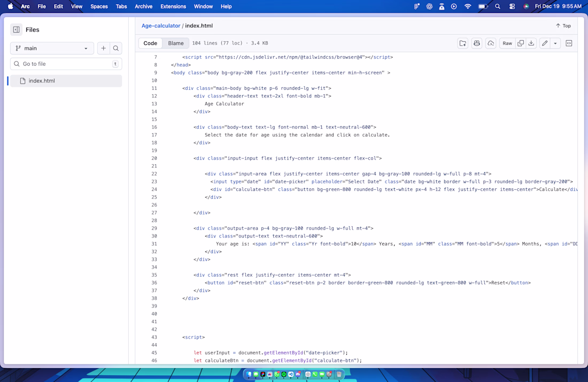Open the Arc application menu
Screen dimensions: 588x382
click(x=25, y=6)
